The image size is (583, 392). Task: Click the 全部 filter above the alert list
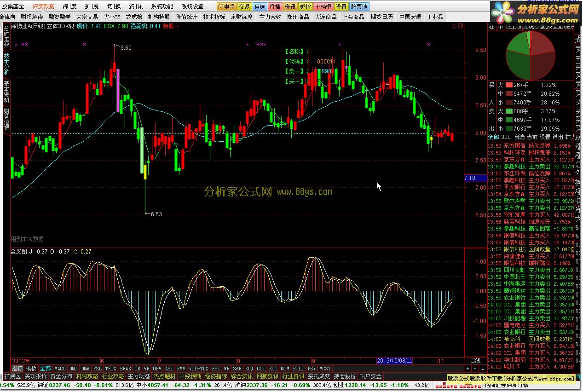coord(493,137)
